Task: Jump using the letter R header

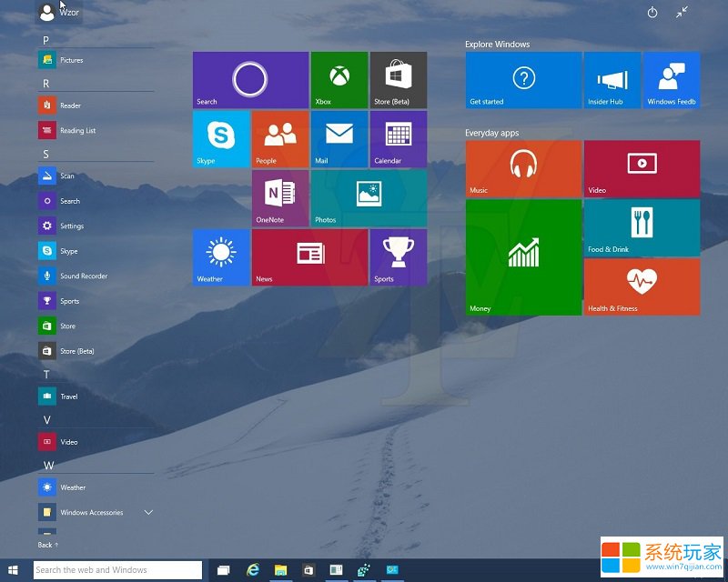Action: (x=45, y=84)
